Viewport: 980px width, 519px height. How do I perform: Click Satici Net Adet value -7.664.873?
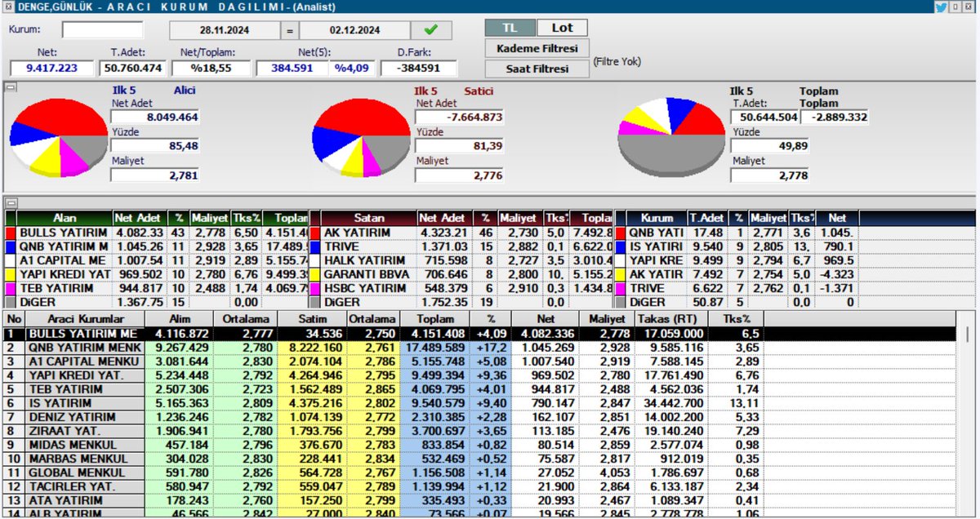(x=460, y=118)
